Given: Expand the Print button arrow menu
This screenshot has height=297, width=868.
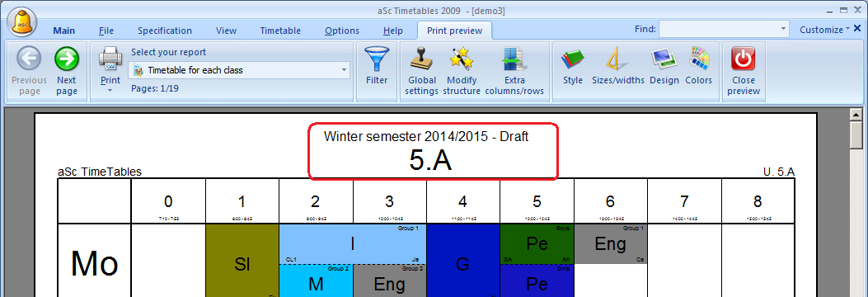Looking at the screenshot, I should click(110, 90).
